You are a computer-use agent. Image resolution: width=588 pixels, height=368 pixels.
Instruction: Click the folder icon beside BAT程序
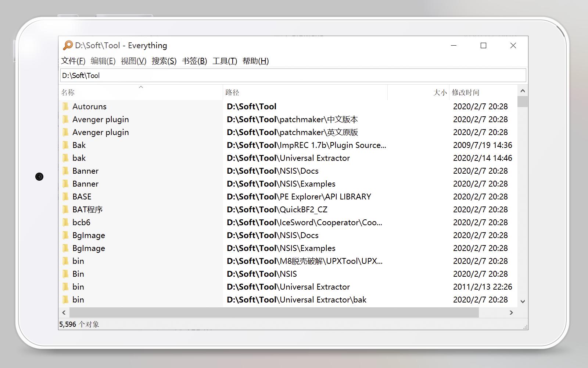tap(65, 209)
